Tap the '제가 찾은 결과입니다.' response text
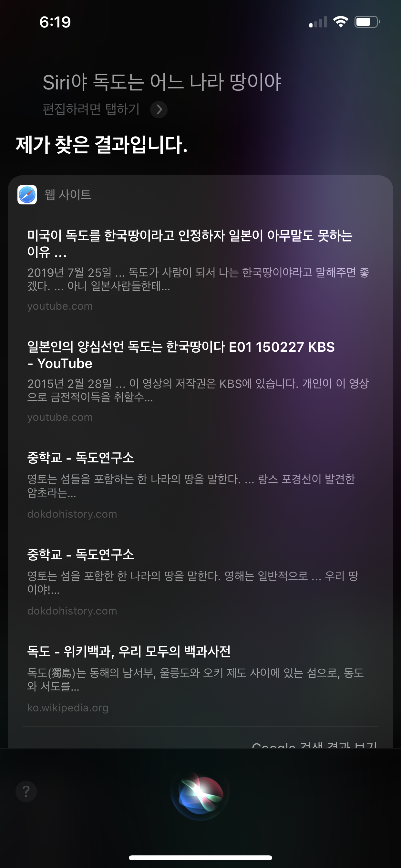The width and height of the screenshot is (401, 868). tap(101, 145)
